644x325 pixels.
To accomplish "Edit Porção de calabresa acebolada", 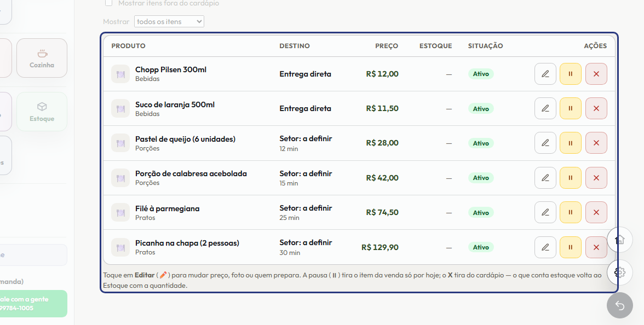I will coord(545,178).
